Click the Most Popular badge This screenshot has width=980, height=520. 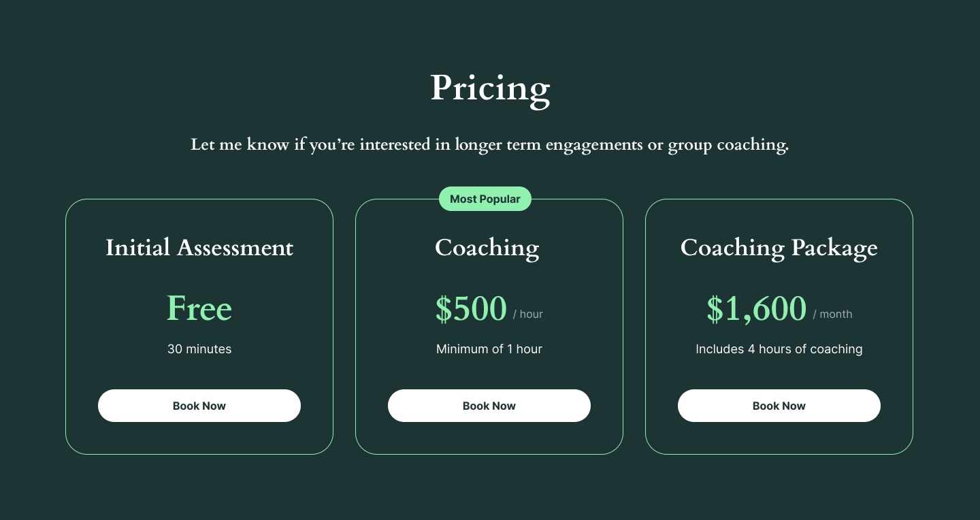[485, 199]
